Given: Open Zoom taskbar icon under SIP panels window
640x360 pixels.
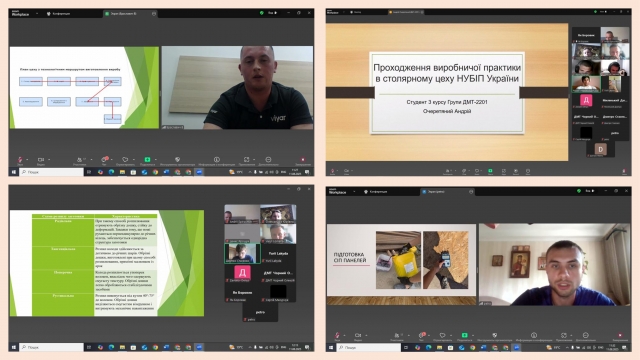Looking at the screenshot, I should point(516,348).
